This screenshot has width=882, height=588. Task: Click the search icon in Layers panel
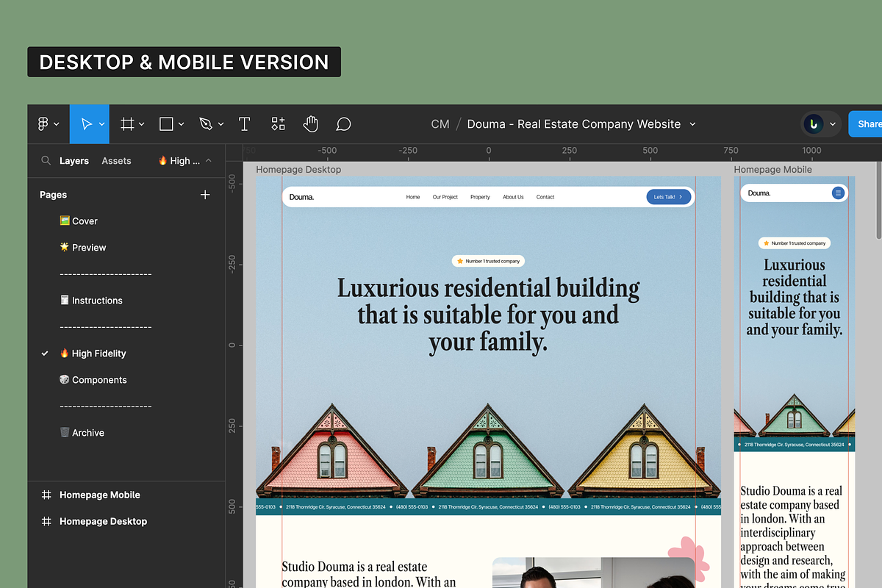point(46,160)
